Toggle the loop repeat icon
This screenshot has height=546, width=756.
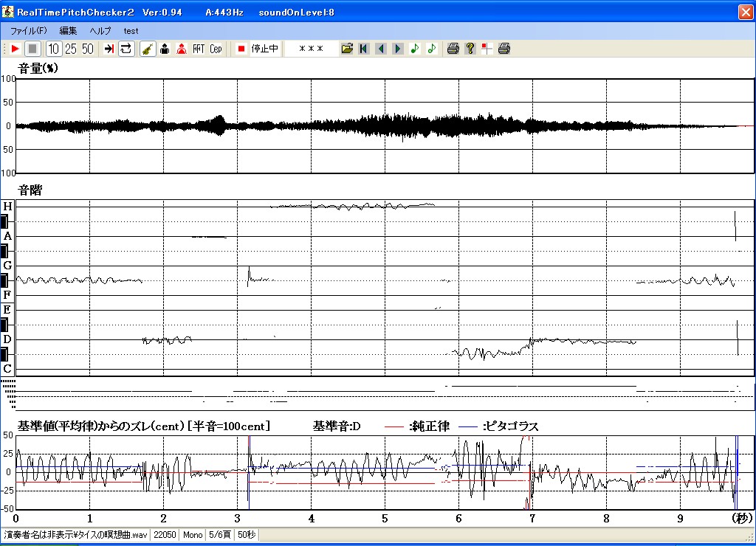tap(126, 49)
